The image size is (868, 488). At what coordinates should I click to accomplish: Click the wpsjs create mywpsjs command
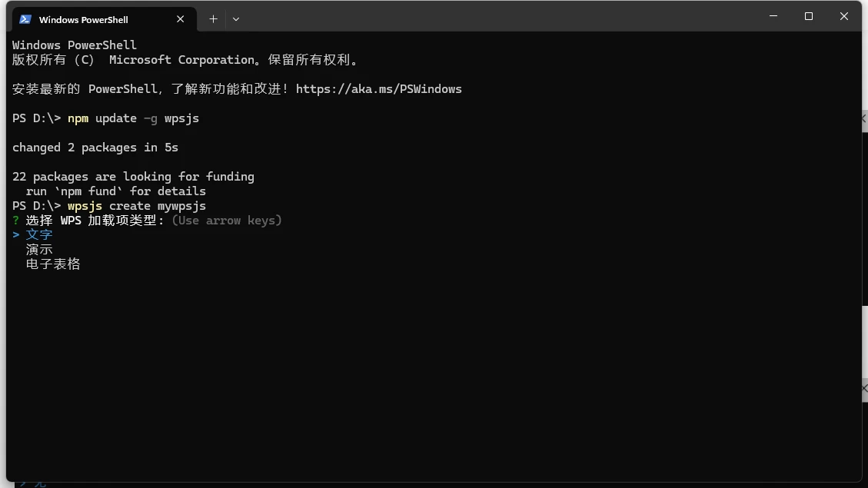tap(137, 206)
